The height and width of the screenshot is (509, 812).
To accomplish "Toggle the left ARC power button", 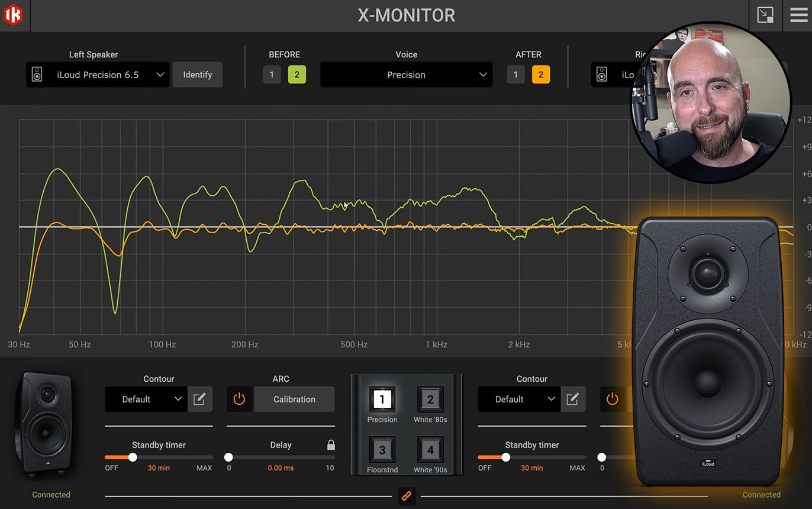I will [240, 399].
